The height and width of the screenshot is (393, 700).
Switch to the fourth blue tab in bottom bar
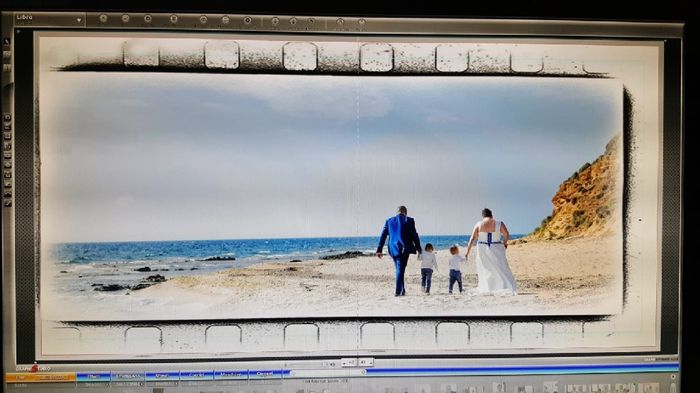click(x=196, y=376)
